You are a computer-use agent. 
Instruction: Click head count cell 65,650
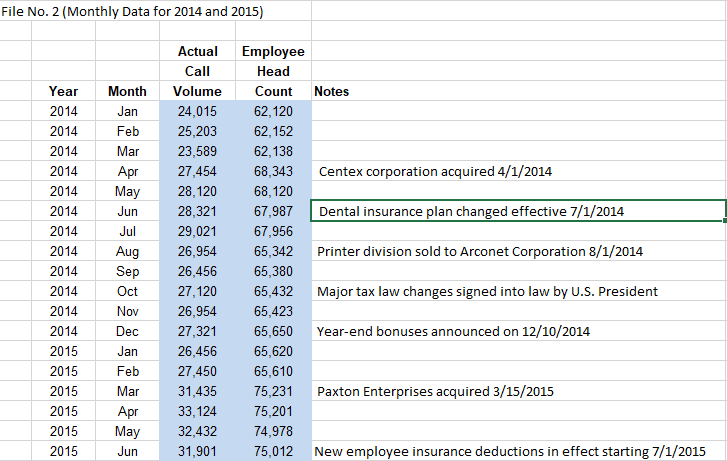point(273,330)
